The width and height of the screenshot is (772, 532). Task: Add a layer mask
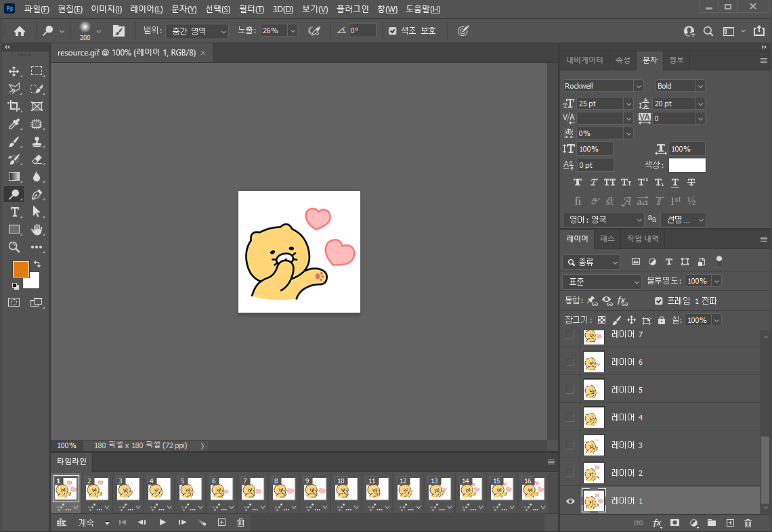coord(675,523)
